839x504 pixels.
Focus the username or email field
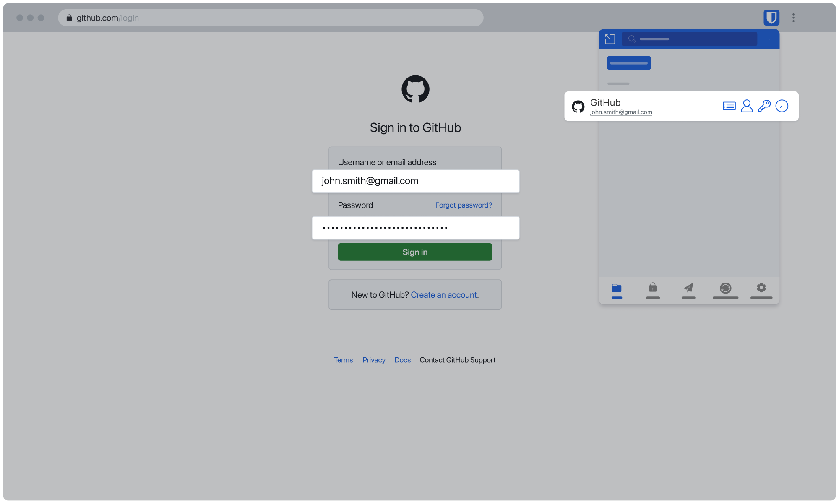[415, 181]
